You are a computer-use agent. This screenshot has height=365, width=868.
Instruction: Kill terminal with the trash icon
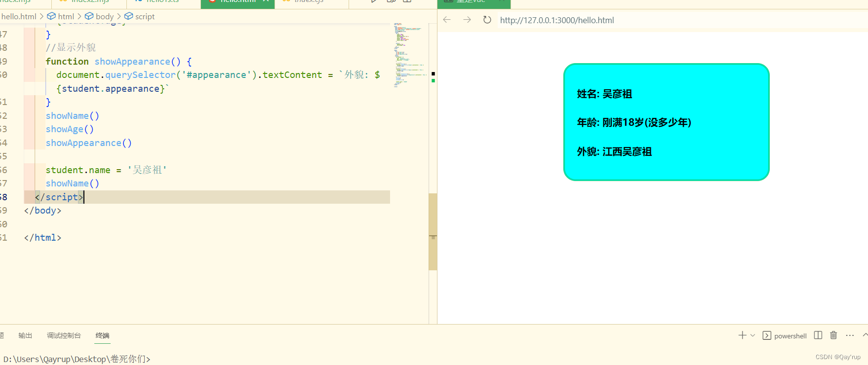click(x=833, y=335)
